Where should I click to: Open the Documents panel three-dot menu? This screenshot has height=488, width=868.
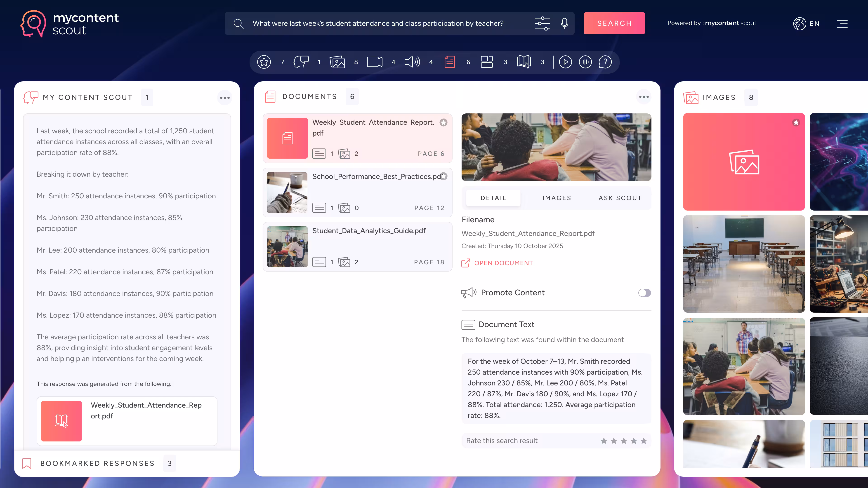coord(644,97)
